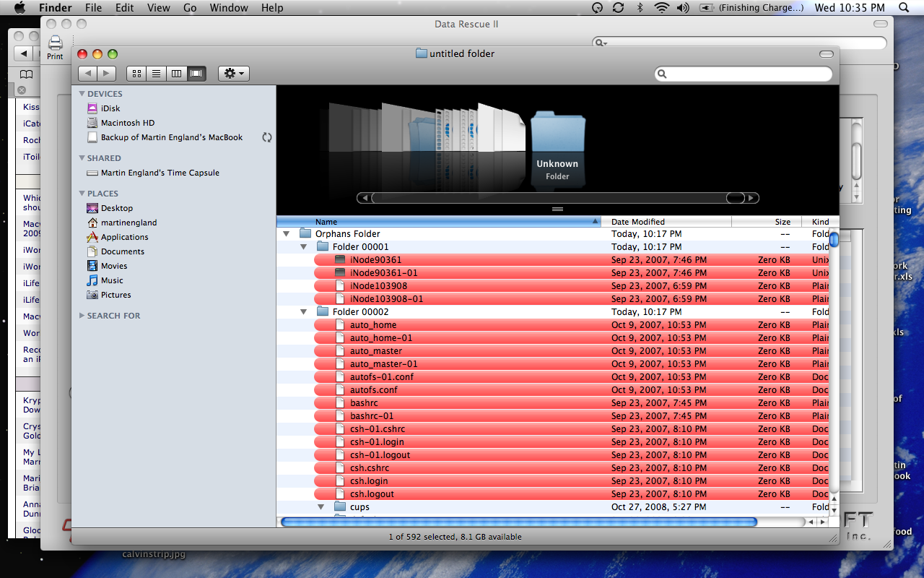Collapse the PLACES section
Screen dimensions: 924x578
click(x=82, y=194)
